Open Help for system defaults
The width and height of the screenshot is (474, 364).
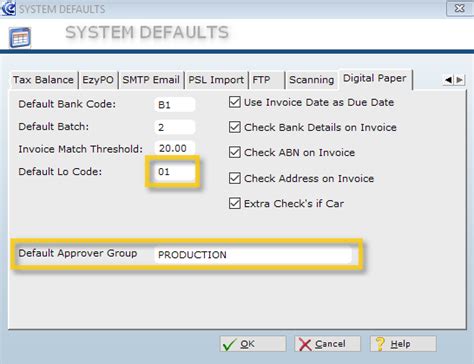tap(403, 344)
